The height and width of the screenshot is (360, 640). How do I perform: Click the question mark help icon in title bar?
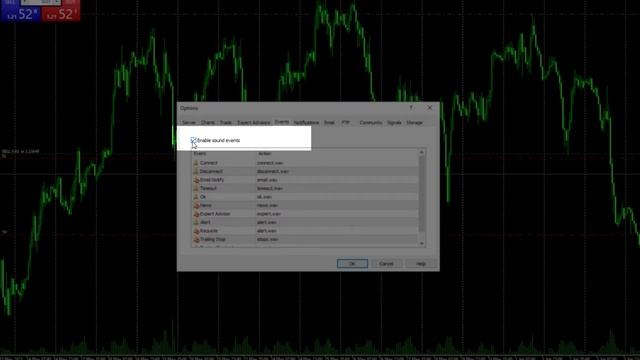(x=411, y=108)
